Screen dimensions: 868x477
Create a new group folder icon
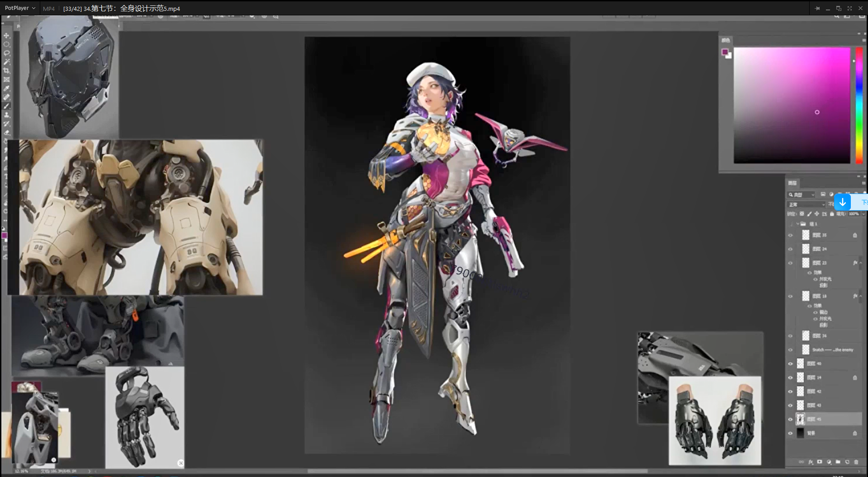838,462
